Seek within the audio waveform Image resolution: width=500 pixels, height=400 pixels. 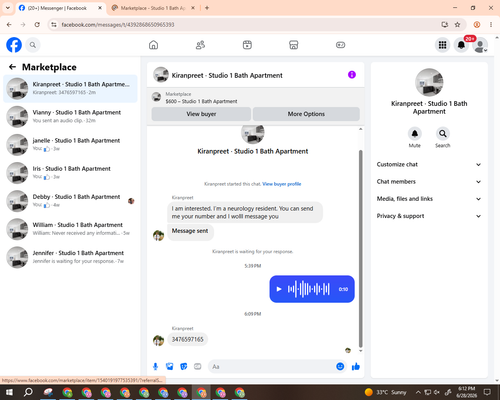tap(309, 289)
